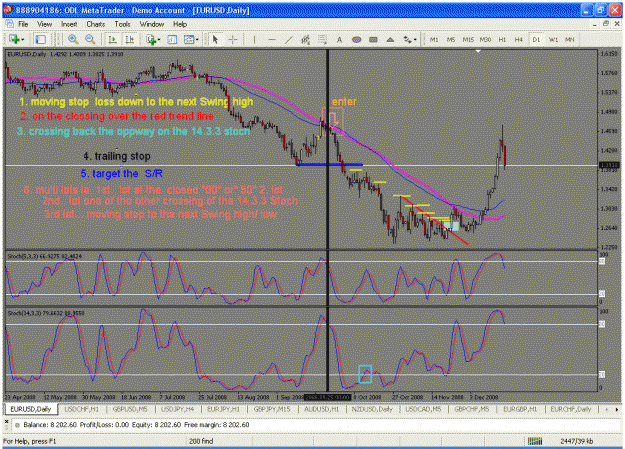Expand the Indicators dropdown arrow
Viewport: 625px width, 449px height.
coord(159,39)
